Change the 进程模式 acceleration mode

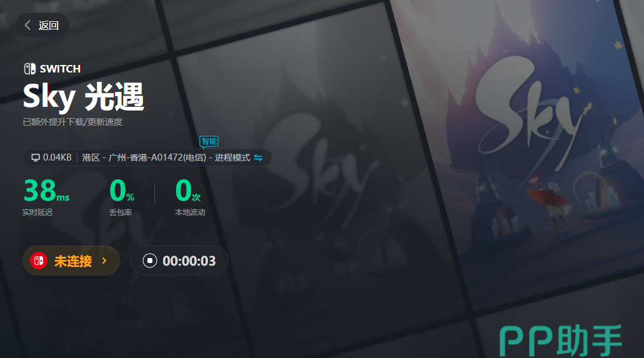click(x=232, y=158)
